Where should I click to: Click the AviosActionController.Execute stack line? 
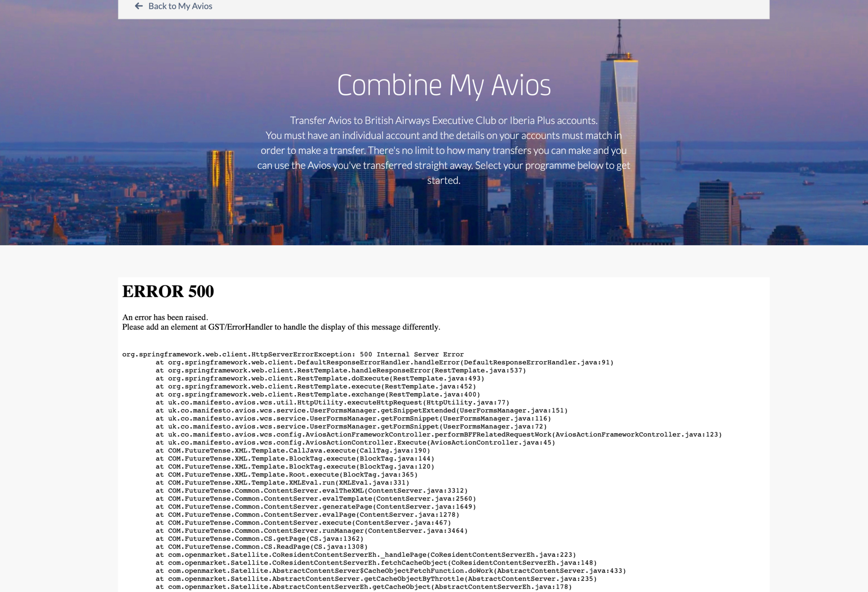(x=355, y=443)
